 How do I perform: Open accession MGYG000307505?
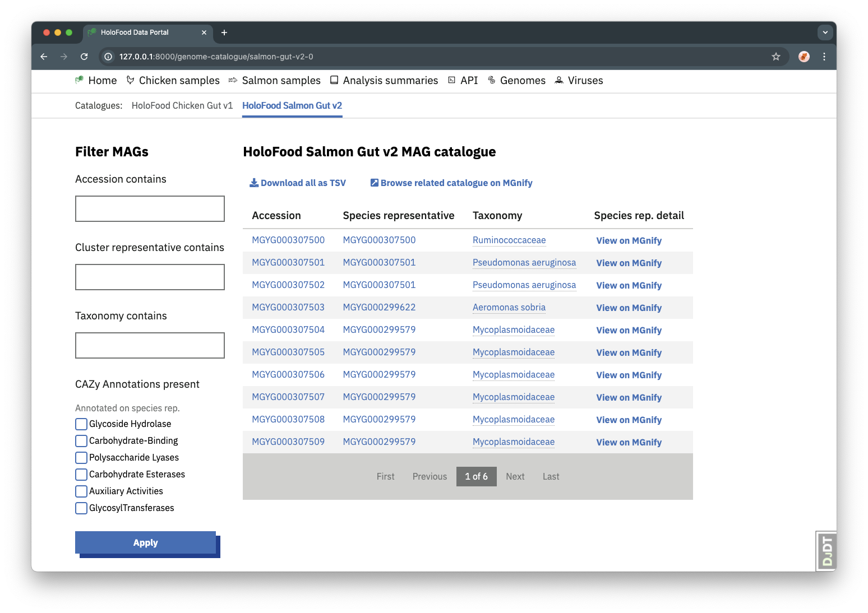click(288, 352)
